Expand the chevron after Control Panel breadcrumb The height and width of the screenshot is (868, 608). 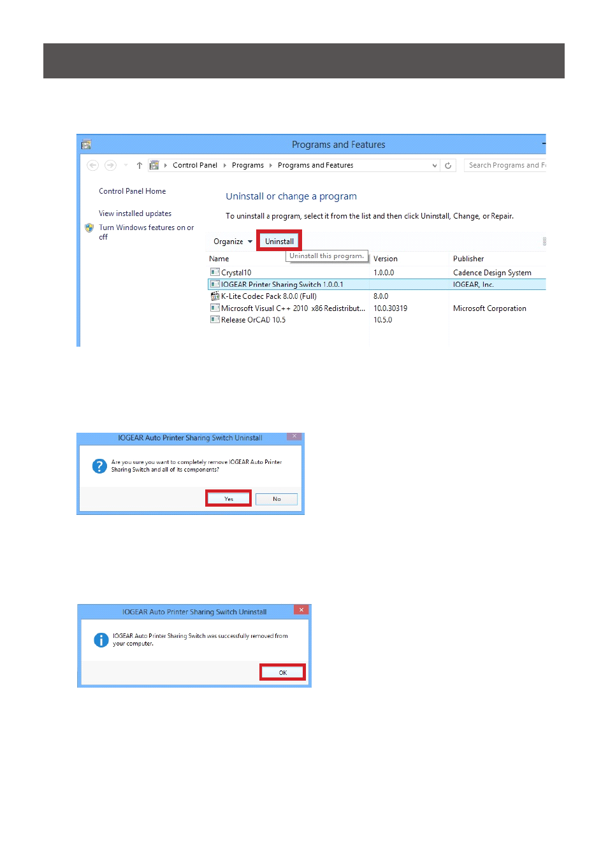tap(224, 166)
